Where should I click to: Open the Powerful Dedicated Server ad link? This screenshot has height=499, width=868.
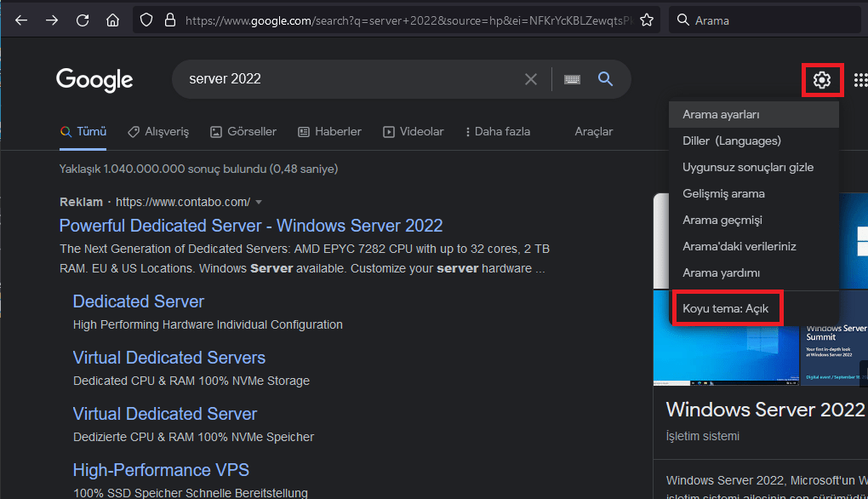(251, 226)
